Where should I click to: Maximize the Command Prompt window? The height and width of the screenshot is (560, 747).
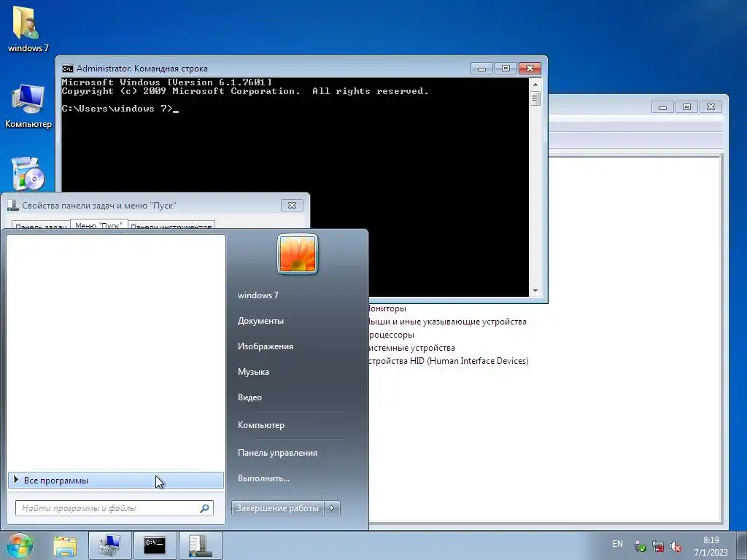506,69
